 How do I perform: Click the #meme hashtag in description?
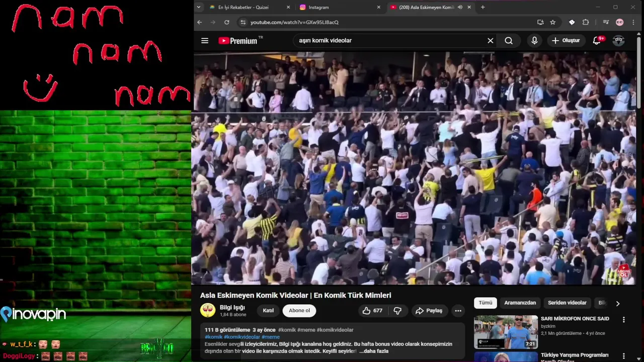[271, 337]
